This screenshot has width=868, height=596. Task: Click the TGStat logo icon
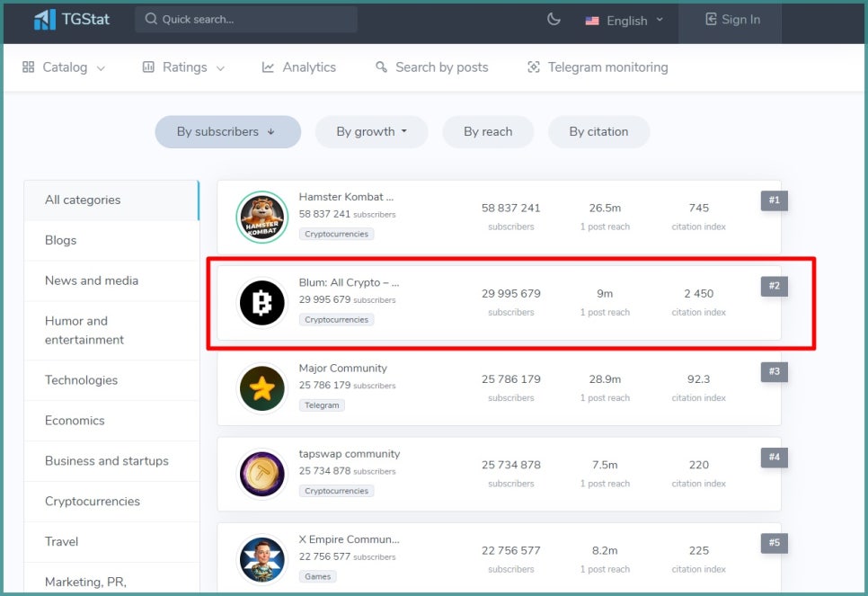pyautogui.click(x=44, y=20)
